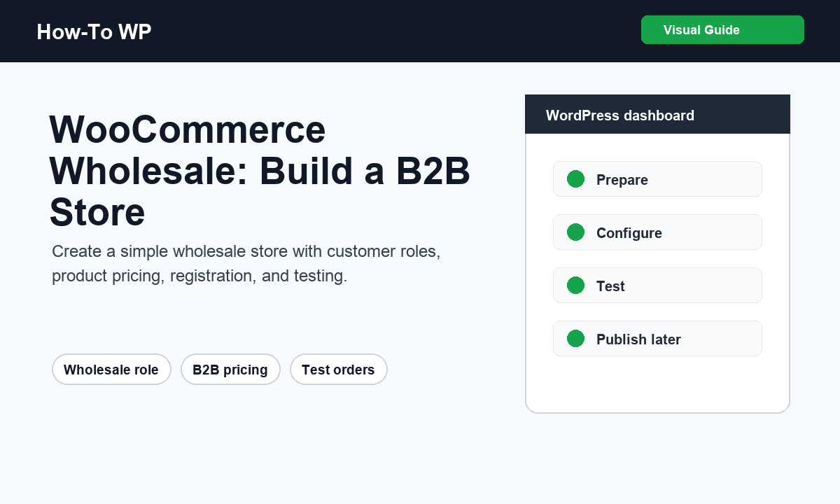The width and height of the screenshot is (840, 504).
Task: Click the green dot beside Prepare
Action: pyautogui.click(x=575, y=179)
